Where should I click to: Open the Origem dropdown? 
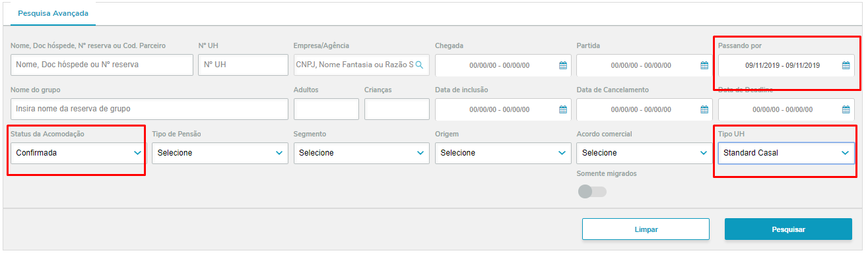(503, 153)
